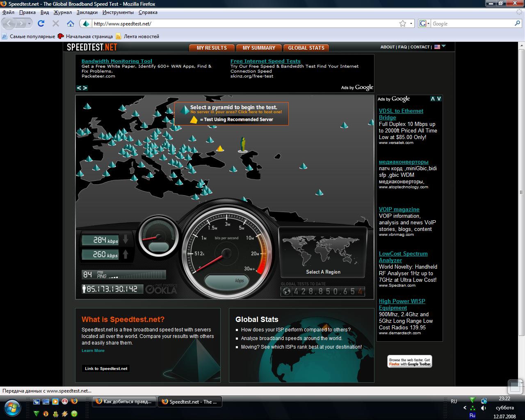Select the yellow recommended server pyramid on the map
The image size is (525, 420).
(220, 148)
